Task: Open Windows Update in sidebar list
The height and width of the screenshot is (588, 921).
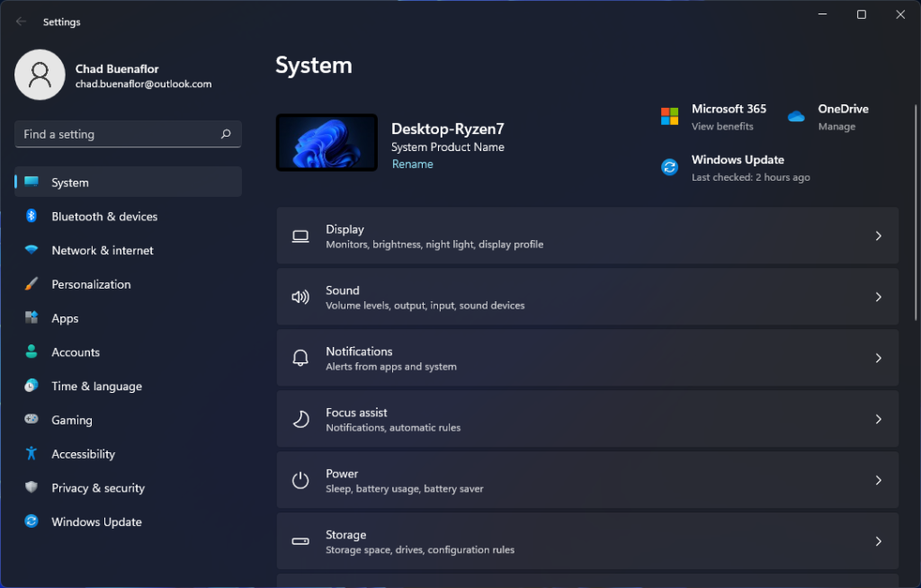Action: click(x=128, y=521)
